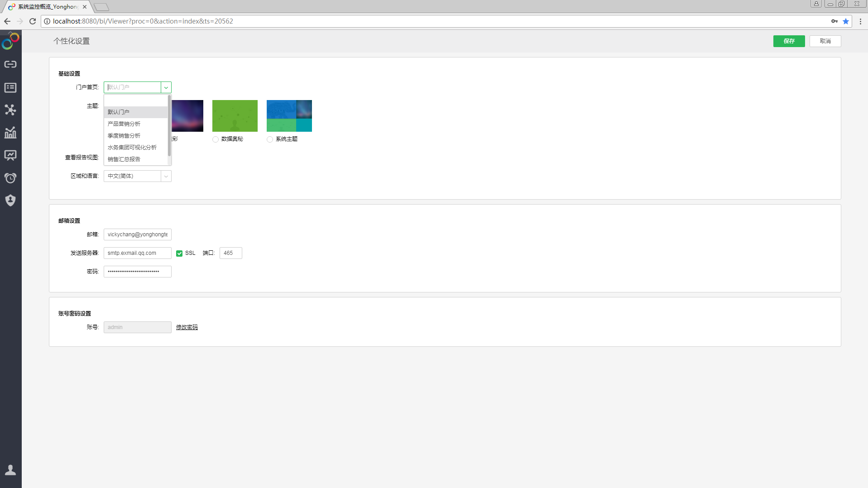Viewport: 868px width, 488px height.
Task: Choose 销售汇总报告 from the dropdown list
Action: [136, 159]
